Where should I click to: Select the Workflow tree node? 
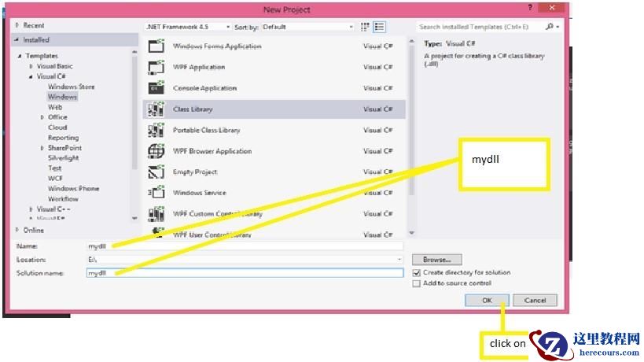[x=63, y=199]
